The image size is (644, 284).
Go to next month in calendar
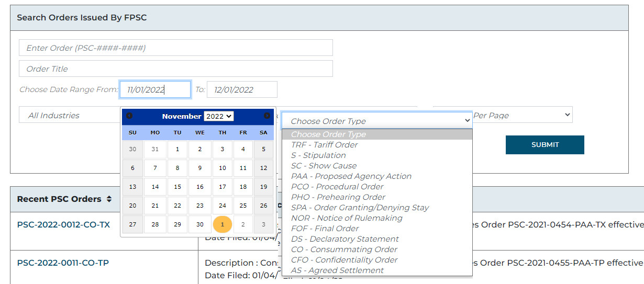[x=267, y=116]
